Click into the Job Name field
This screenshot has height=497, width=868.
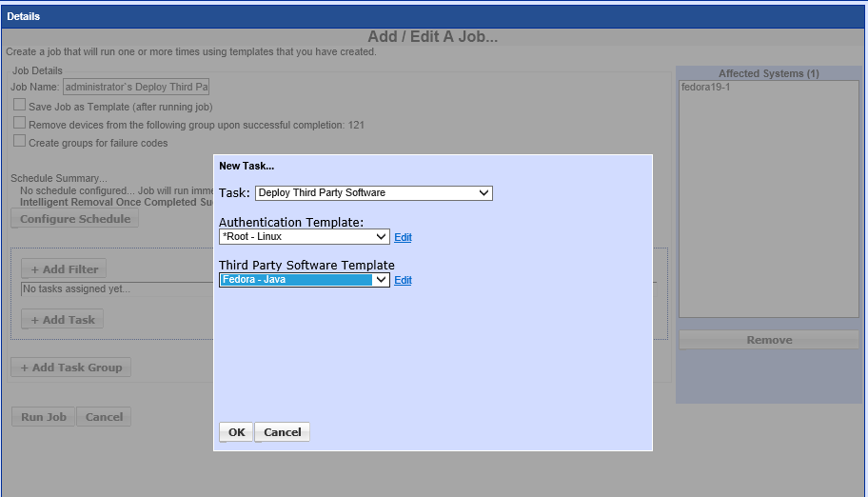pos(135,88)
